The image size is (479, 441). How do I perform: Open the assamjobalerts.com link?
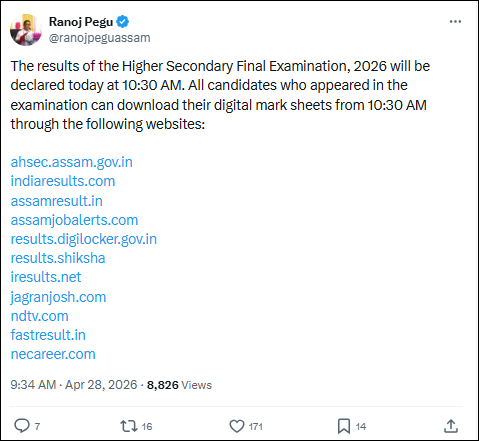pyautogui.click(x=74, y=220)
